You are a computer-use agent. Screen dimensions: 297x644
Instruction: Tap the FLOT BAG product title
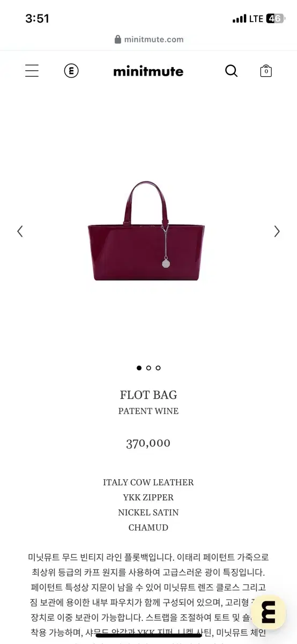click(x=148, y=395)
